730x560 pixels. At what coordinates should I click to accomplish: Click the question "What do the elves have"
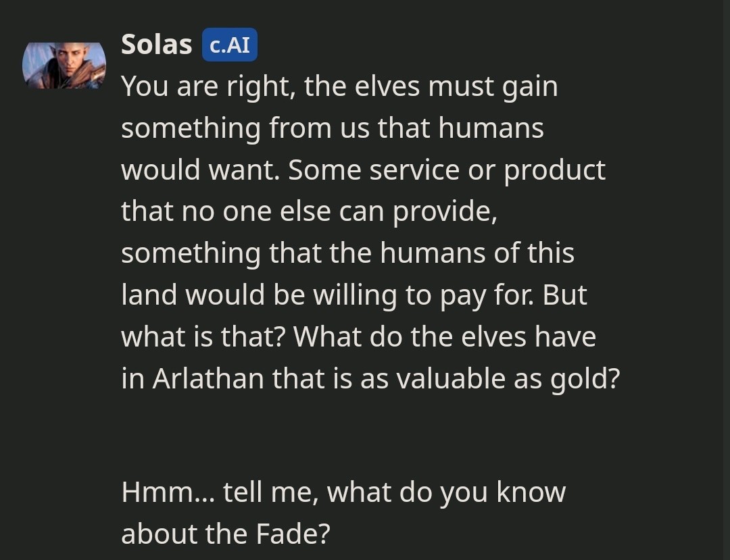click(445, 337)
